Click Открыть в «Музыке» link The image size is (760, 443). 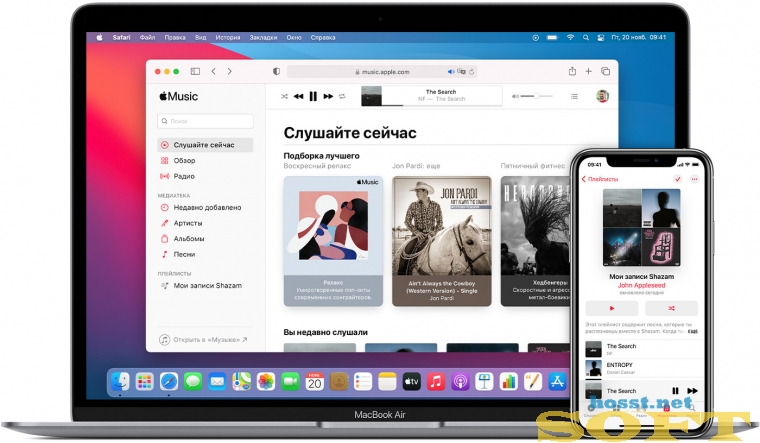click(204, 340)
